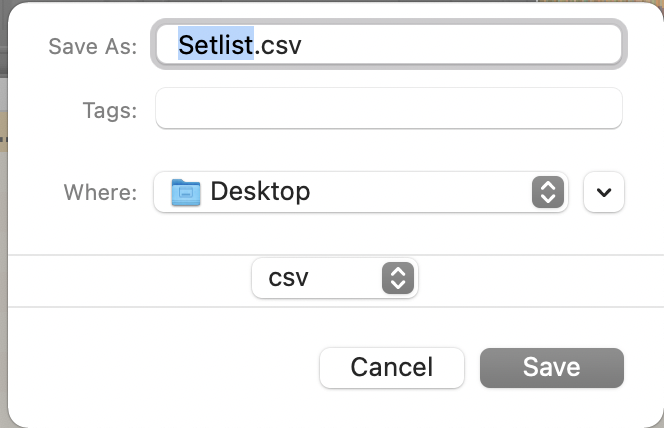
Task: Click the "csv" text in the format popup
Action: point(289,278)
